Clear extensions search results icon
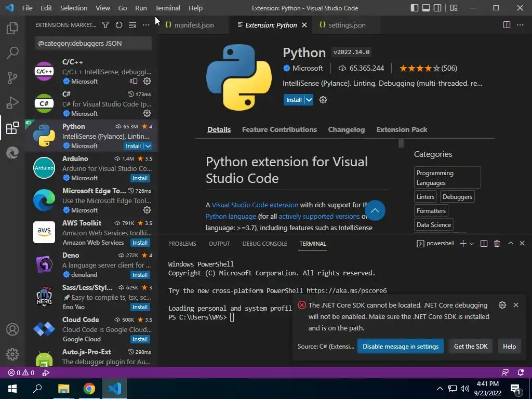The width and height of the screenshot is (532, 399). (132, 25)
